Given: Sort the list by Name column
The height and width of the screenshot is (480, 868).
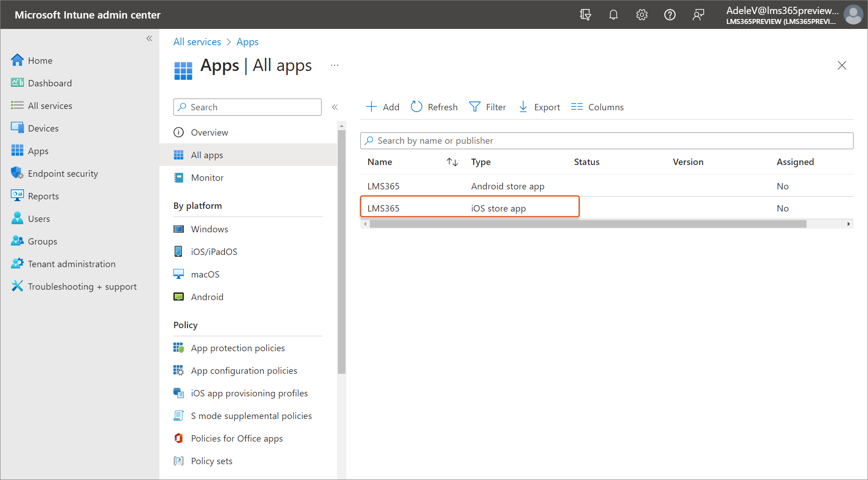Looking at the screenshot, I should [452, 162].
